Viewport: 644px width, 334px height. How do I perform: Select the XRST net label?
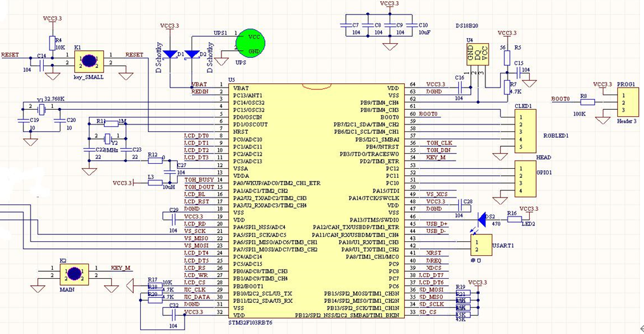click(434, 253)
